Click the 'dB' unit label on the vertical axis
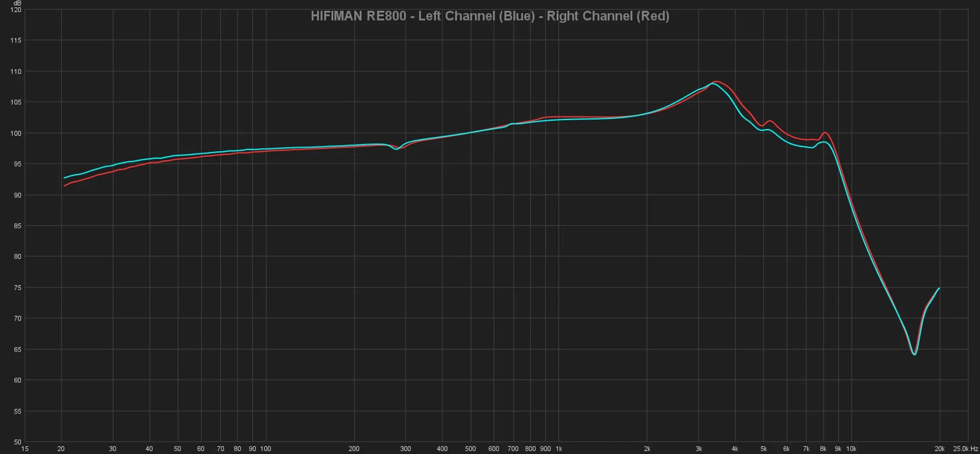The height and width of the screenshot is (454, 980). (17, 3)
